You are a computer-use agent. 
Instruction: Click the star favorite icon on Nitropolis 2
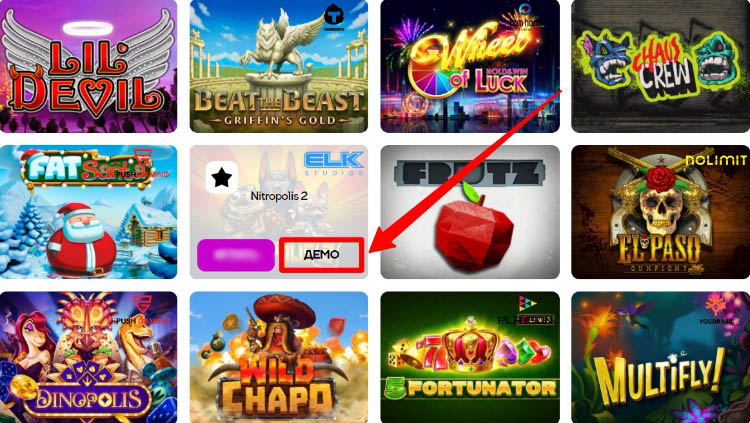pyautogui.click(x=221, y=178)
